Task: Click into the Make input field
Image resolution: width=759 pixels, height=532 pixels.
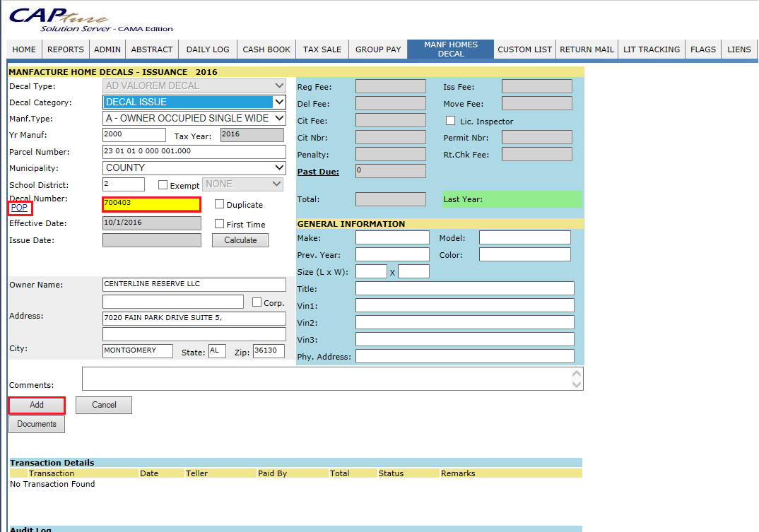Action: 392,237
